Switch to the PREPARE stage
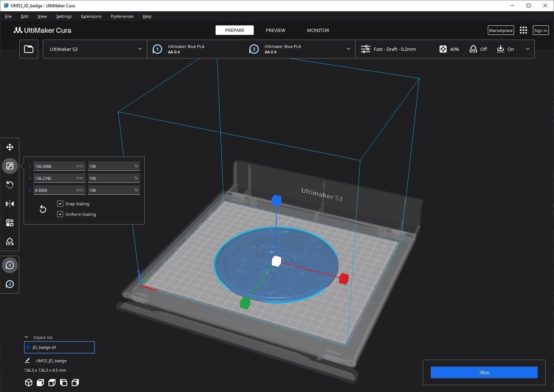Viewport: 554px width, 392px height. (x=234, y=30)
